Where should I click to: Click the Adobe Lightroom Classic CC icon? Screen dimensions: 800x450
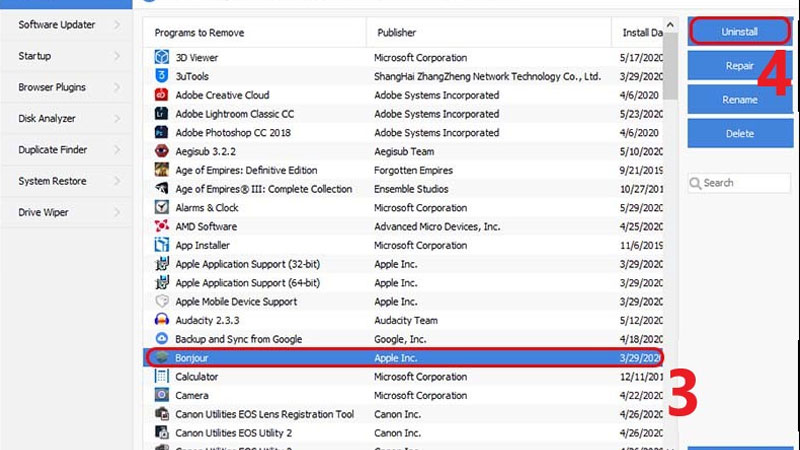click(161, 114)
